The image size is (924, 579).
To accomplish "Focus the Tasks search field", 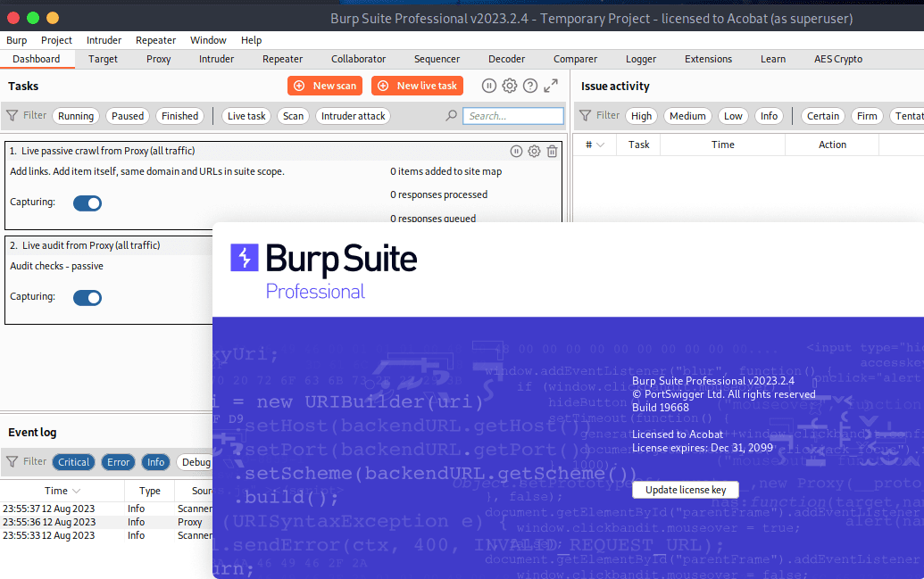I will tap(513, 116).
